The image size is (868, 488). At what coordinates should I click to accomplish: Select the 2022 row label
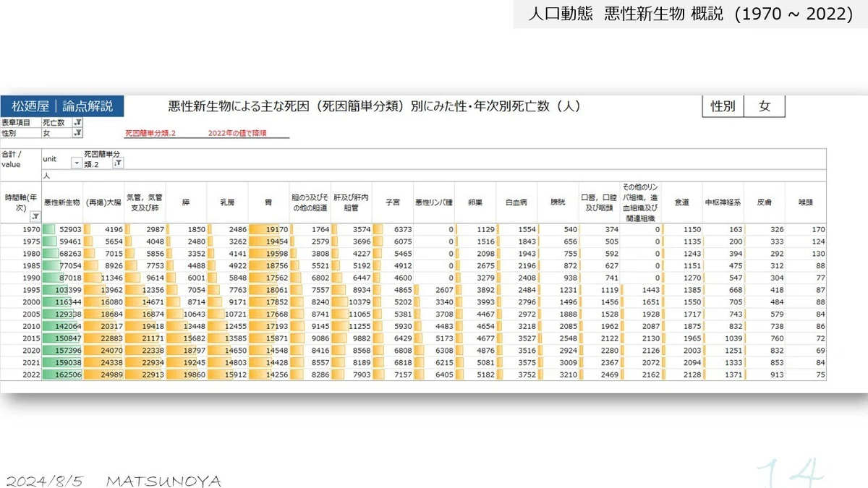pos(21,375)
